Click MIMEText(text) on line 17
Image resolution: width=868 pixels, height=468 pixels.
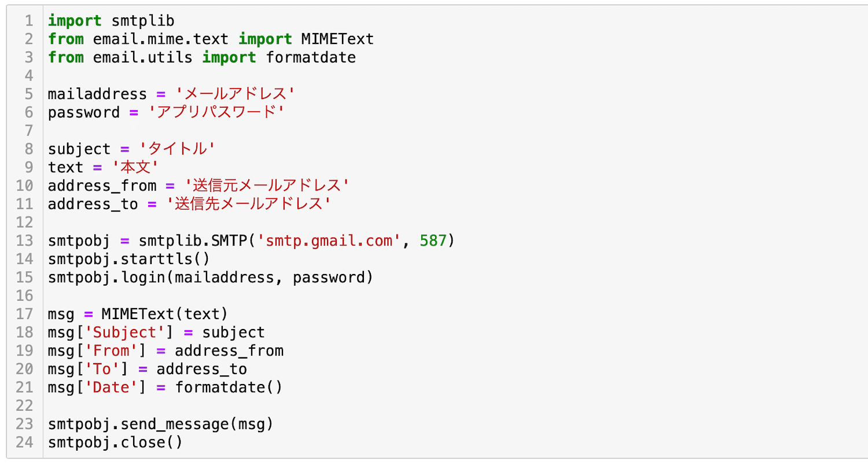click(164, 314)
